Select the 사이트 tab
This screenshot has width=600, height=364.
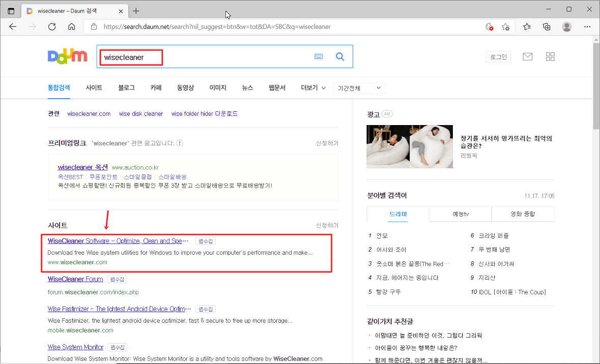[x=94, y=87]
